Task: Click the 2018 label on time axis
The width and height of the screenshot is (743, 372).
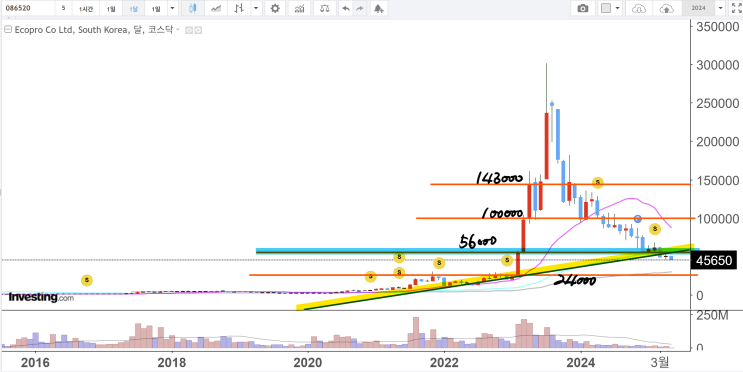Action: click(172, 363)
